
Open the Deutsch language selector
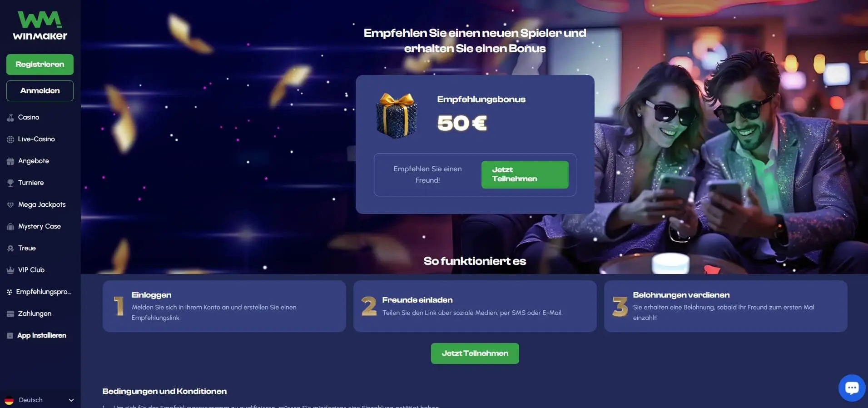click(40, 400)
